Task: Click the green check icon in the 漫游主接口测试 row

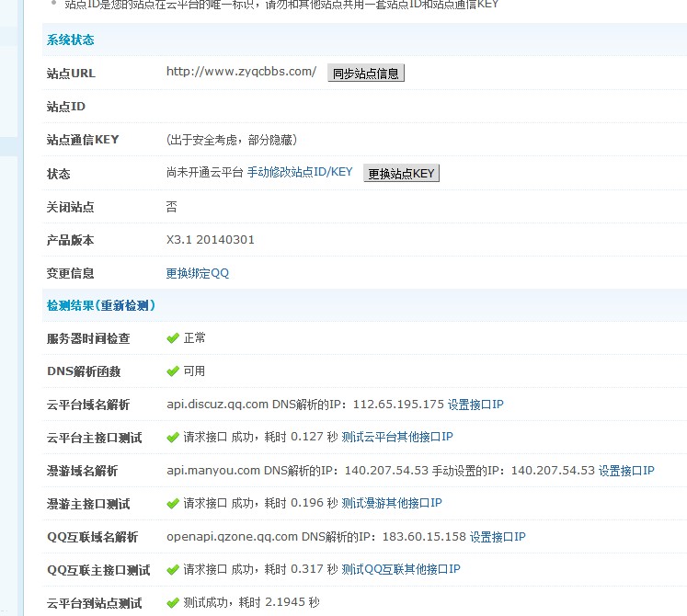Action: 173,504
